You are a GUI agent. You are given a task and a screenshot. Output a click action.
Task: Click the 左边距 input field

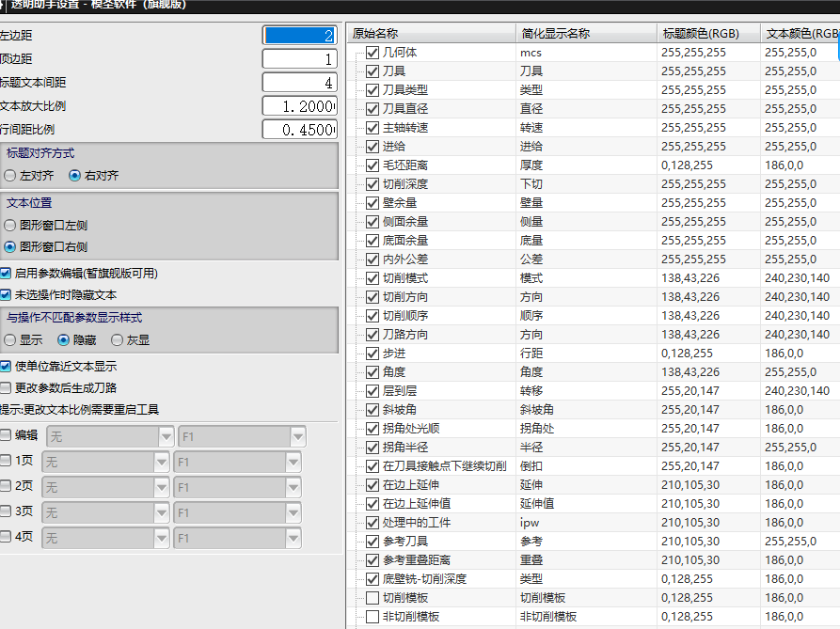[x=300, y=36]
